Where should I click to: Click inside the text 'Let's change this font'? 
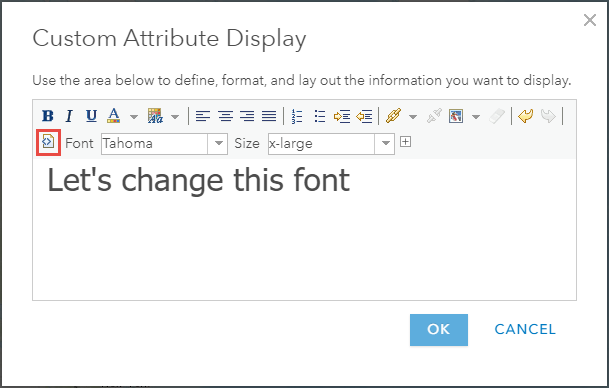pos(198,181)
